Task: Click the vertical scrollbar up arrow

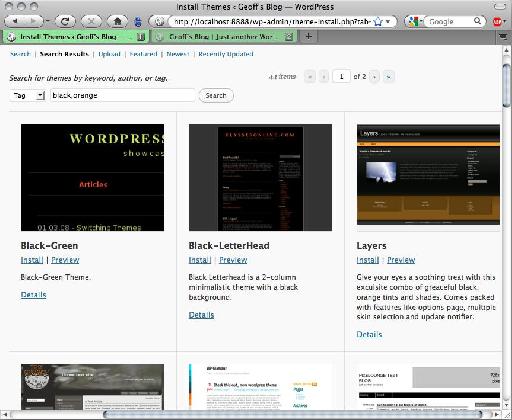Action: coord(507,50)
